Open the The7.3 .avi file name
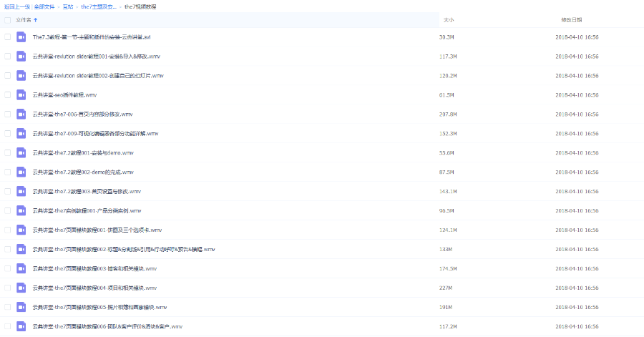This screenshot has height=337, width=644. coord(92,37)
